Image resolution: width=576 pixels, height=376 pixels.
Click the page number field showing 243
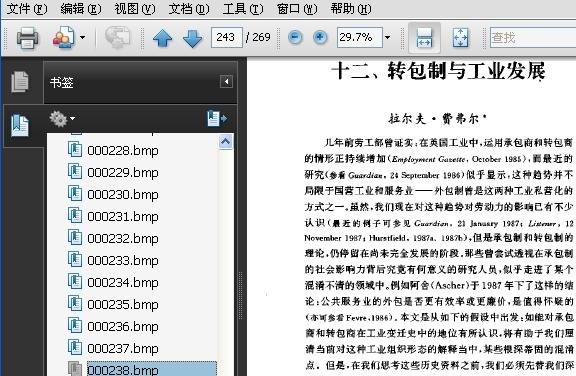pos(227,37)
